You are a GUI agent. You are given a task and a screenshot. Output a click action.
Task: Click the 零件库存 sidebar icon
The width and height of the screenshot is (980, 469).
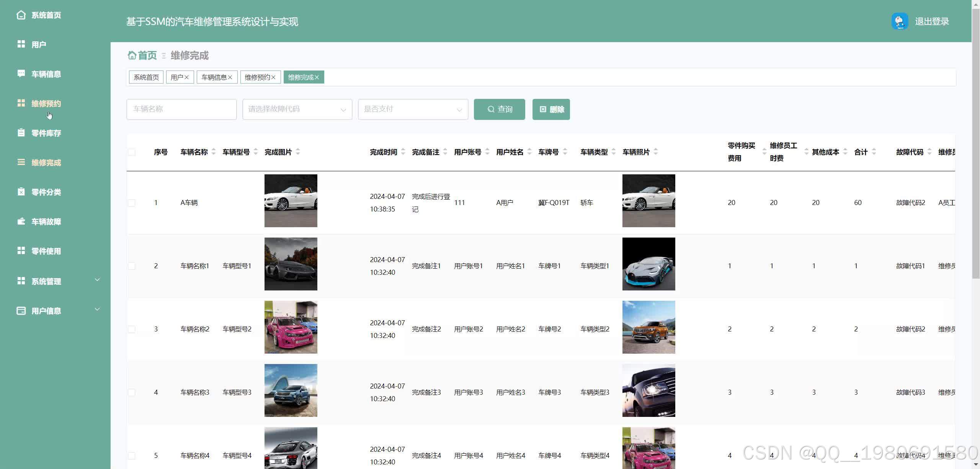(x=21, y=133)
